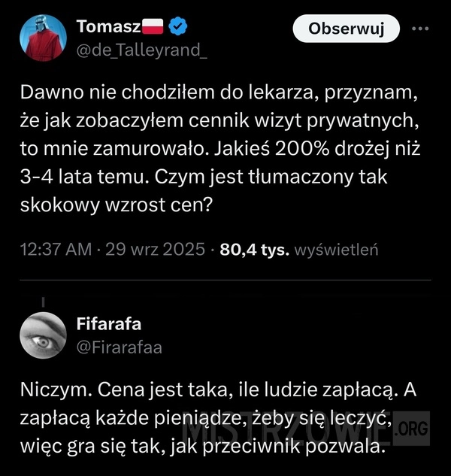Open the Tomasz display name link

coord(109,28)
